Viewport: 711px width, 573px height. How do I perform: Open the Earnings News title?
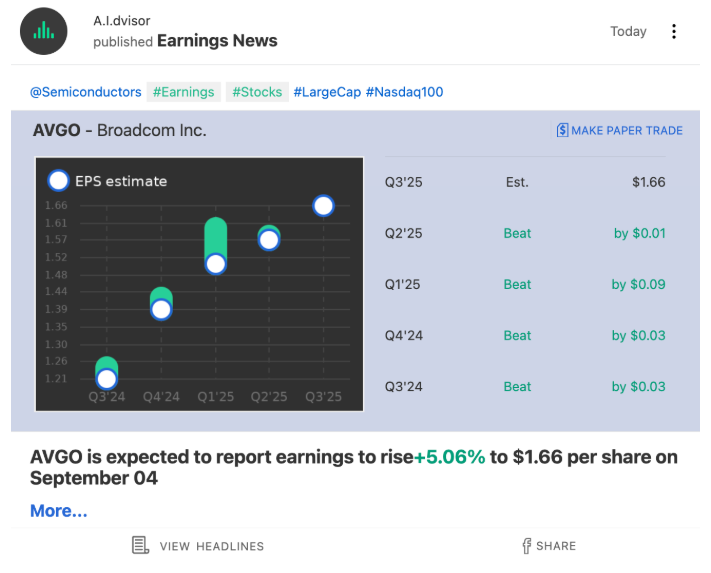point(217,41)
